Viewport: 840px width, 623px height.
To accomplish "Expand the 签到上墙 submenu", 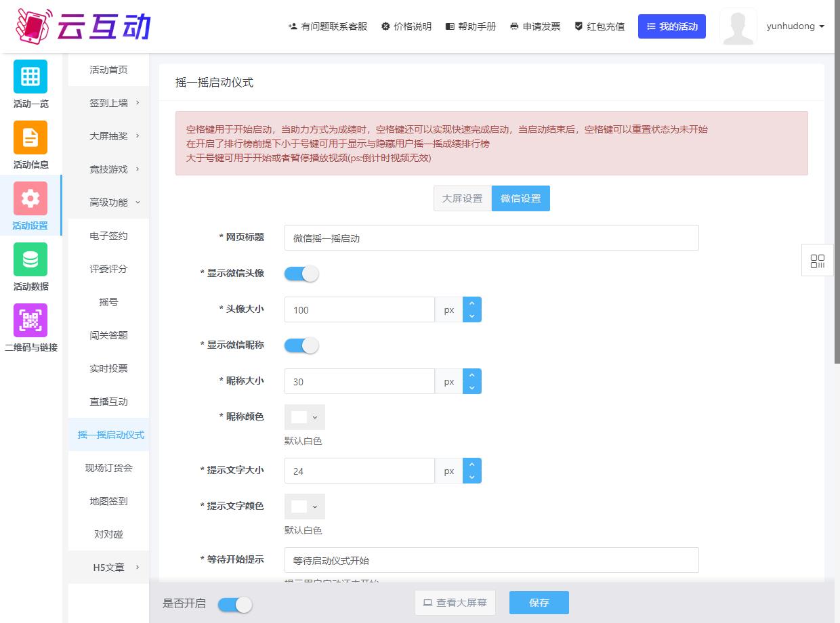I will [x=108, y=103].
